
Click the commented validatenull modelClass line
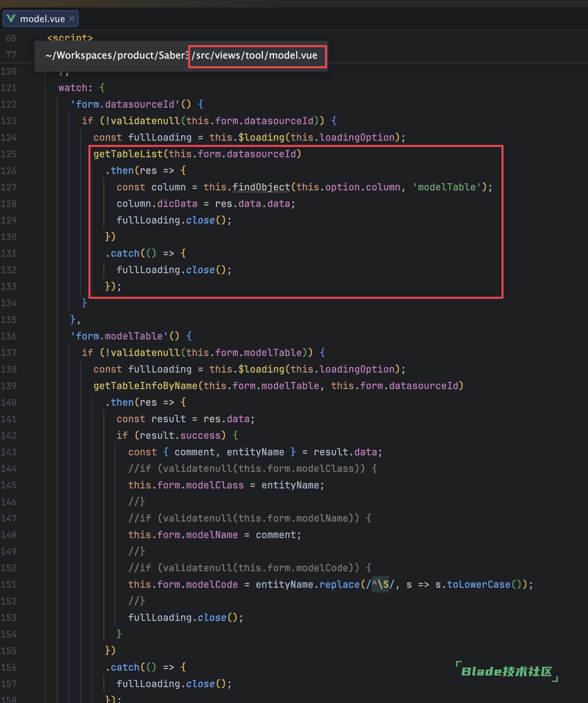coord(252,468)
